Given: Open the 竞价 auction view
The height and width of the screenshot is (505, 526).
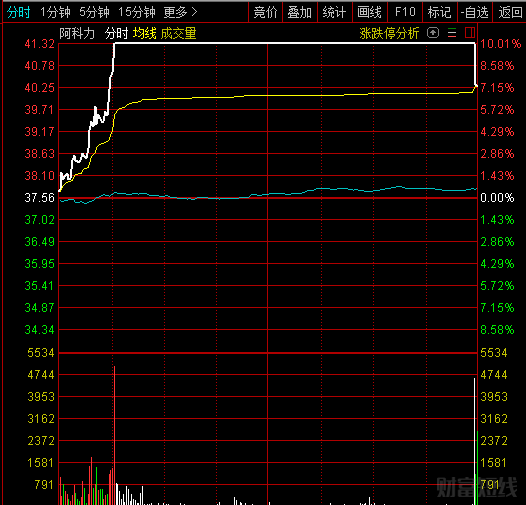Looking at the screenshot, I should click(265, 12).
